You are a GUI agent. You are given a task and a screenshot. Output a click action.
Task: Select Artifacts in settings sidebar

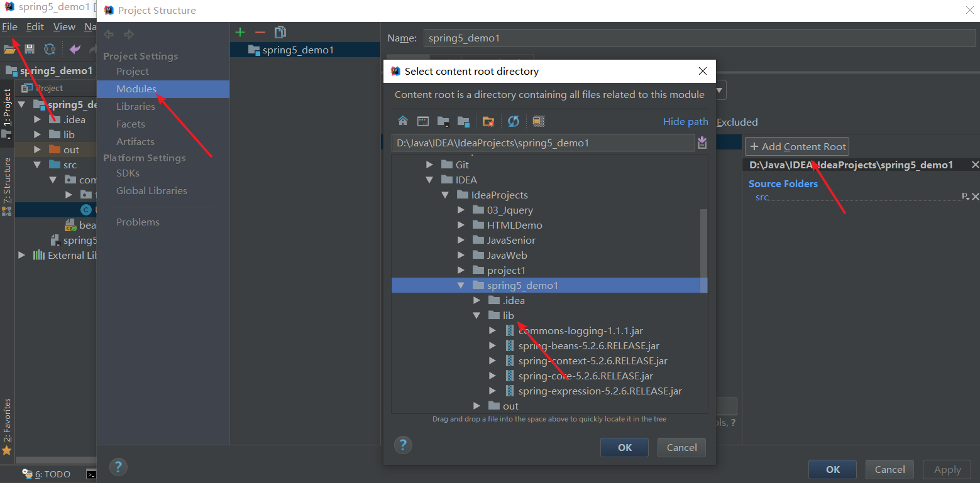point(135,141)
